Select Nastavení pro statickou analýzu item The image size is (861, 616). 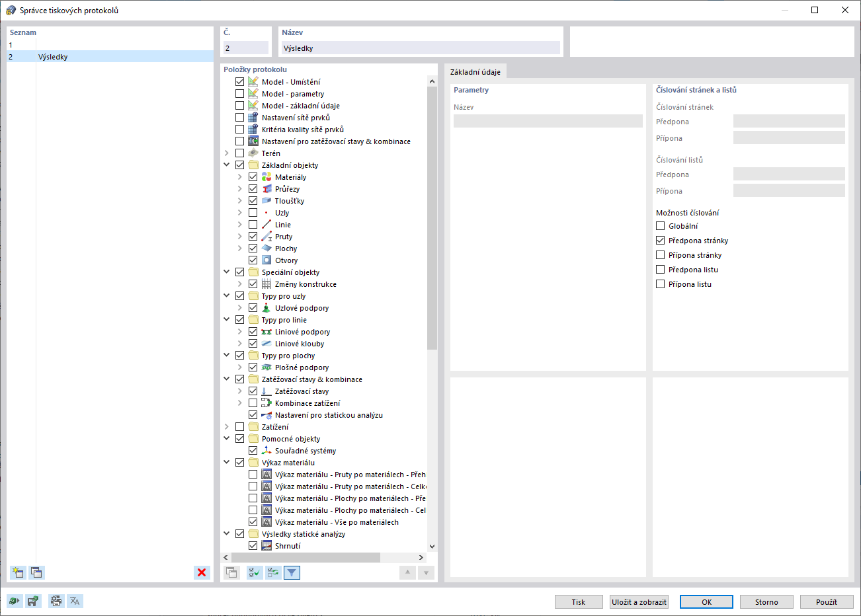tap(329, 415)
